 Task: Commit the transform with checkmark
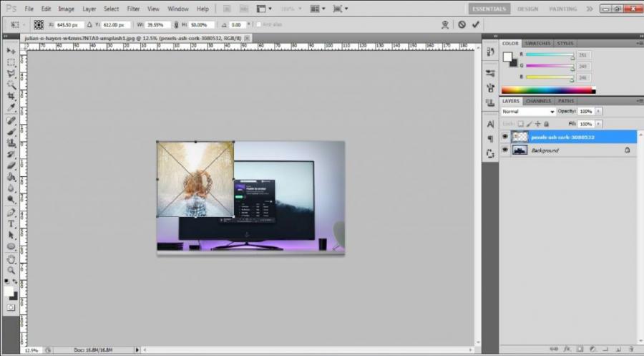[476, 24]
